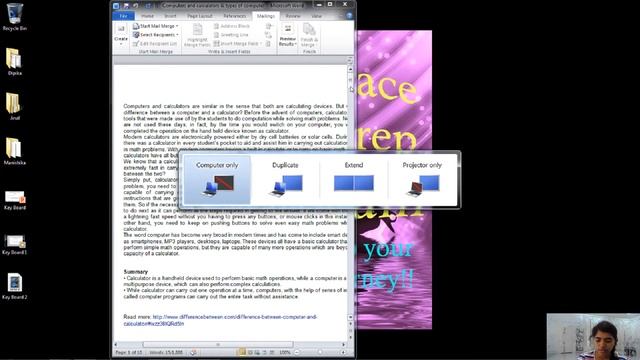640x360 pixels.
Task: Click the Summary heading in the document
Action: [x=136, y=272]
